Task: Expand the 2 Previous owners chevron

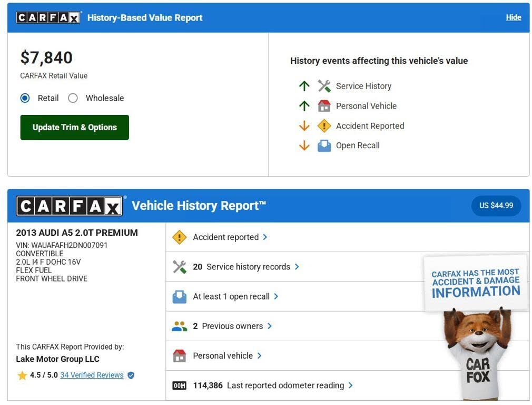Action: point(270,326)
